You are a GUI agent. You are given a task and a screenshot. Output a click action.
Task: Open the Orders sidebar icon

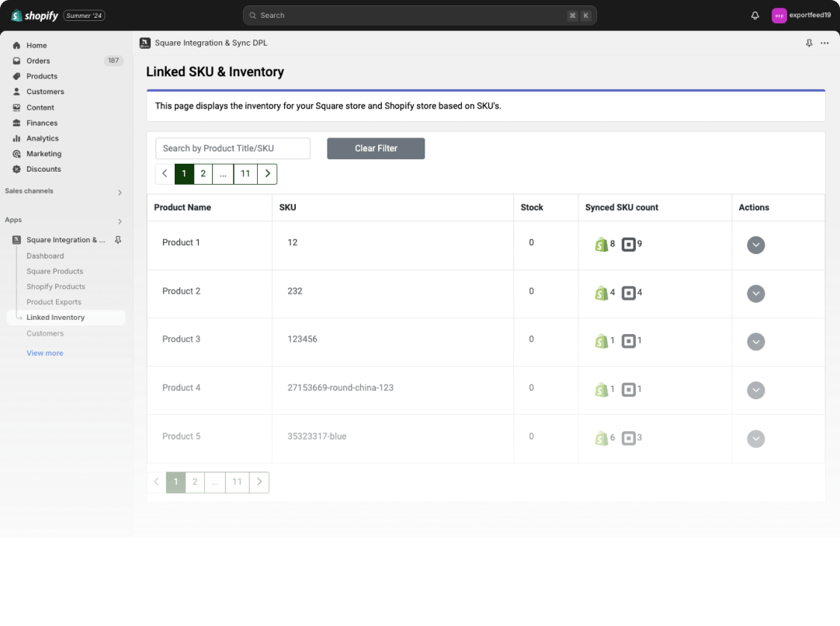(x=16, y=61)
